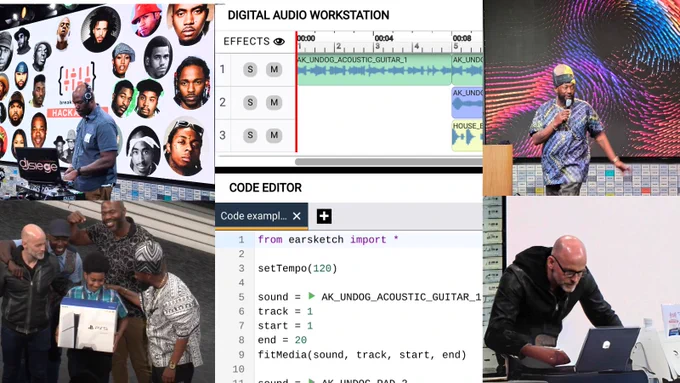This screenshot has height=383, width=680.
Task: Select the Code example tab
Action: 254,216
